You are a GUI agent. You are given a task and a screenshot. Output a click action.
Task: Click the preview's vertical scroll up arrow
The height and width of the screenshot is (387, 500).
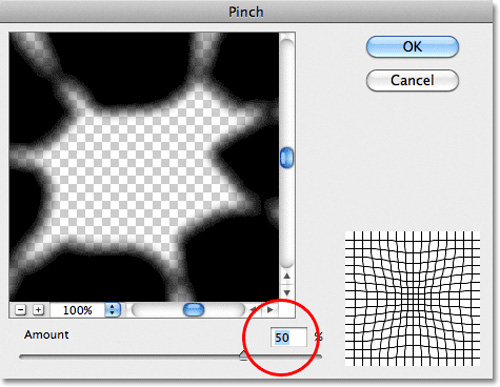[287, 276]
